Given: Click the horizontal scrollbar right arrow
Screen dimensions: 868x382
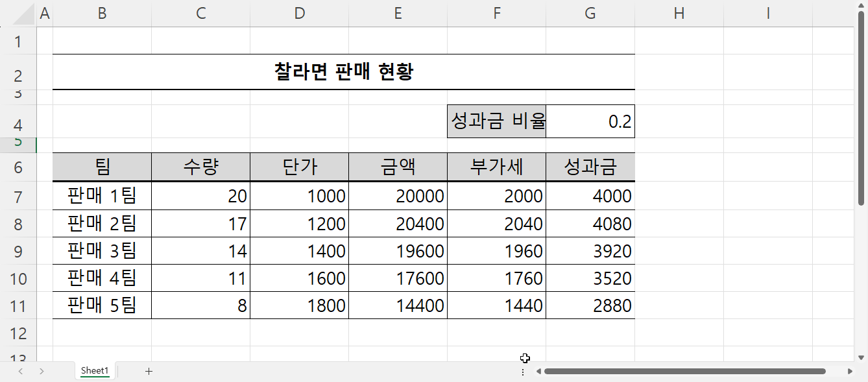Looking at the screenshot, I should pos(850,372).
